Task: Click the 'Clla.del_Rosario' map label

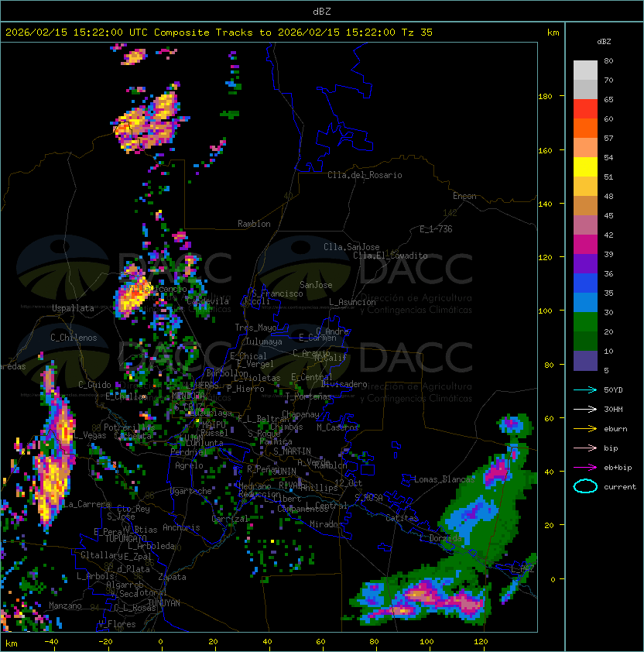Action: pyautogui.click(x=365, y=175)
